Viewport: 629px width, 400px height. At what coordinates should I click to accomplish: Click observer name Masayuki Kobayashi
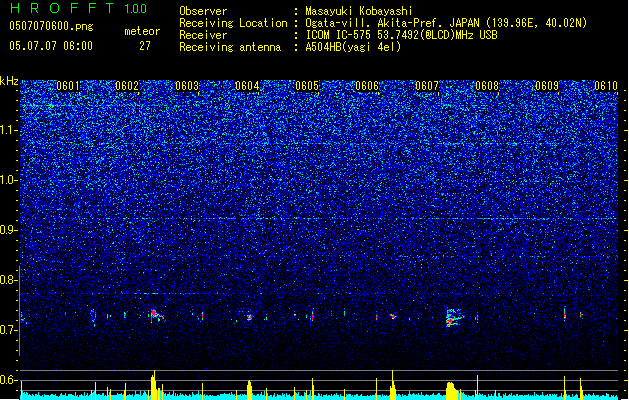click(x=359, y=11)
